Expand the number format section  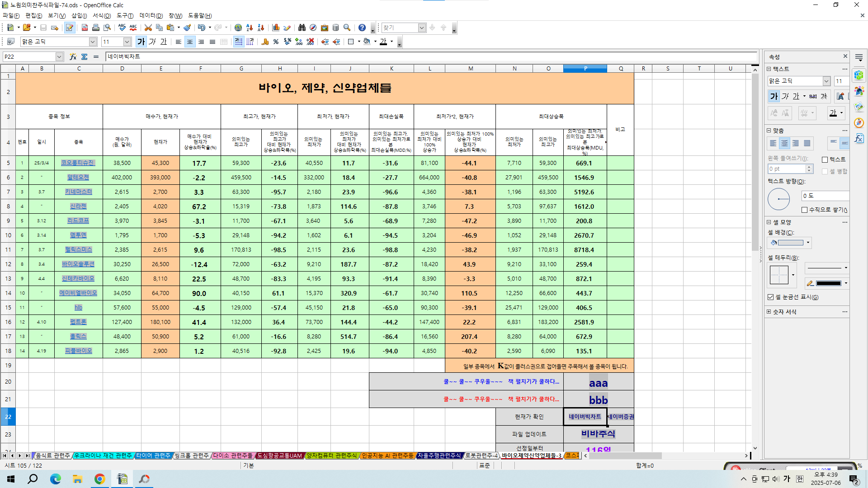[x=769, y=312]
